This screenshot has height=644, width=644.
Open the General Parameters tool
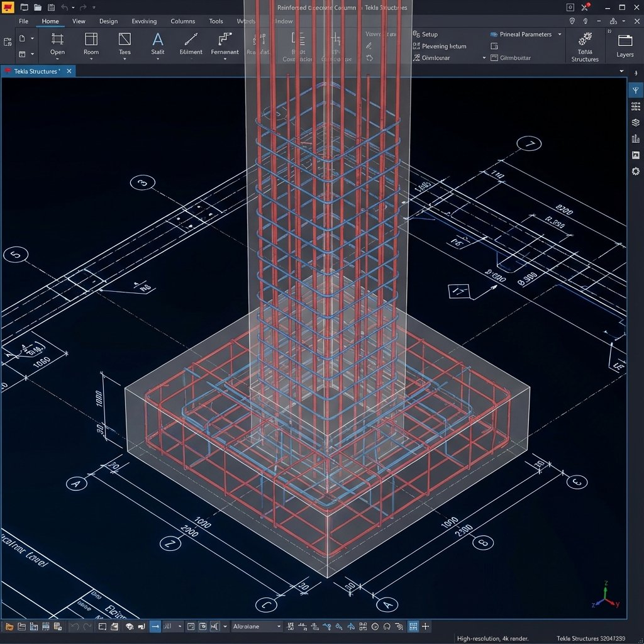coord(525,34)
